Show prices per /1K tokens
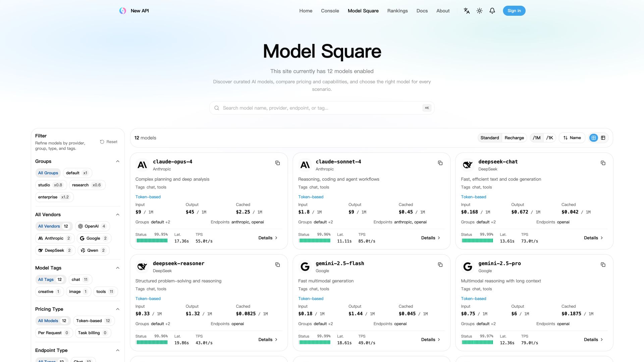 [549, 138]
